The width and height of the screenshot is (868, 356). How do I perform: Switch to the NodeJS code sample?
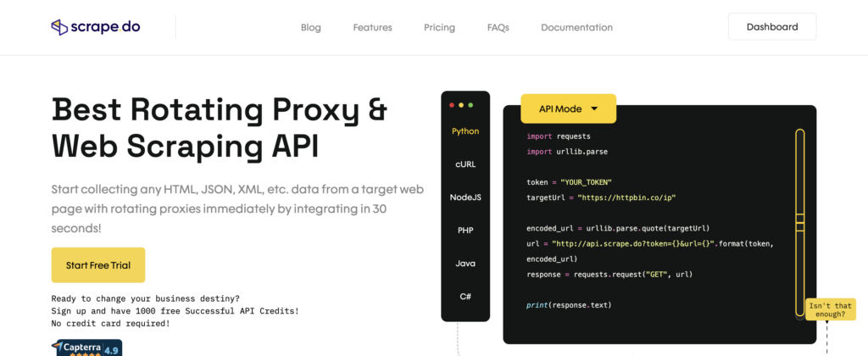465,197
